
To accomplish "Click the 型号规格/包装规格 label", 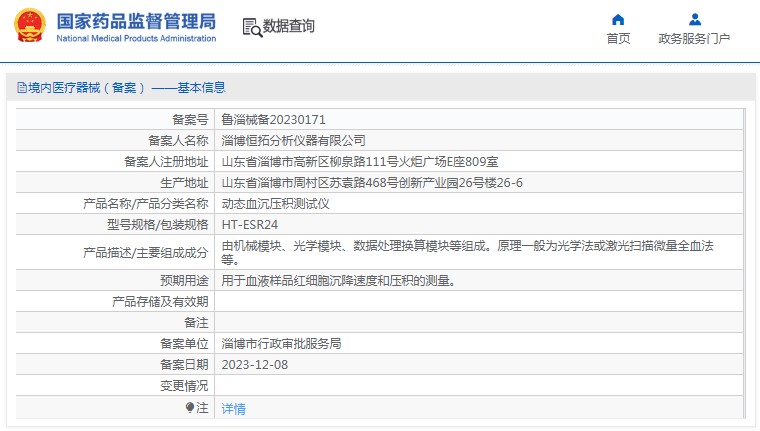I will (158, 225).
